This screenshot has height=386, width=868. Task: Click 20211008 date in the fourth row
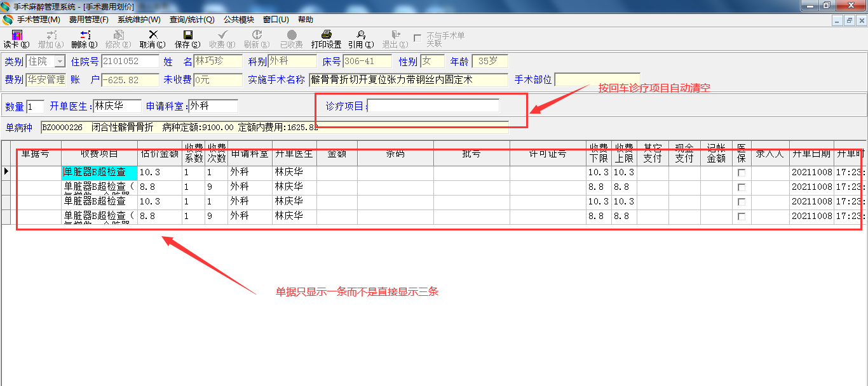[811, 216]
